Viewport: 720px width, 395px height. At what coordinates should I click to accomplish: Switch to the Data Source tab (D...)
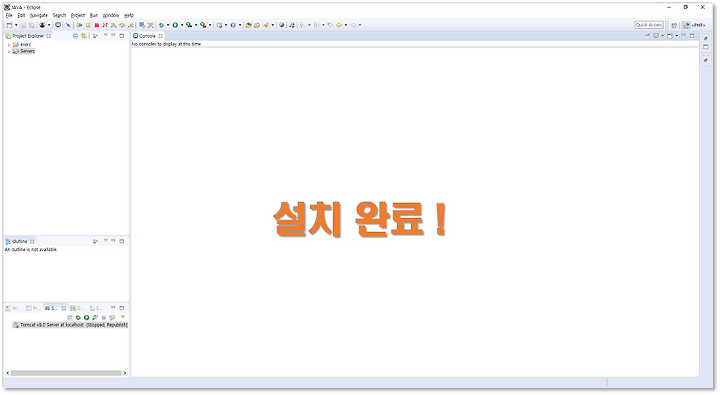click(x=76, y=308)
